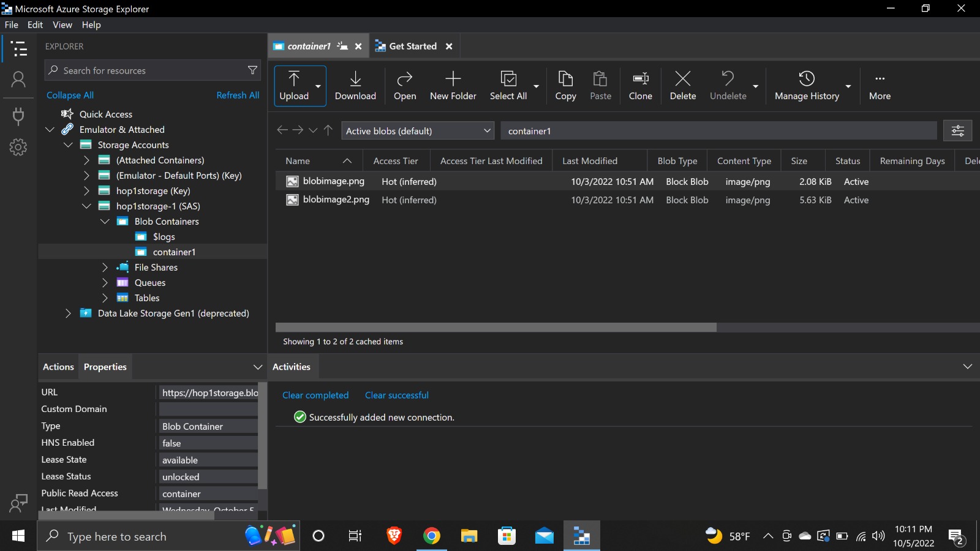Click Clear completed in Activities

(x=315, y=395)
